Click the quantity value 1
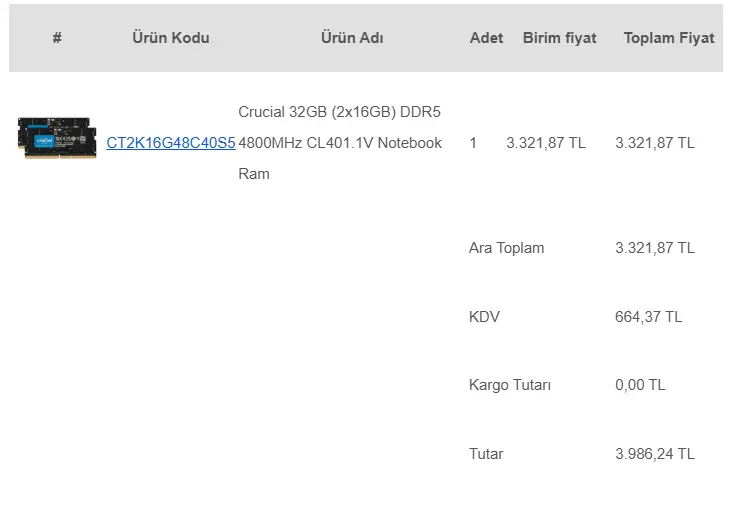 pos(473,143)
